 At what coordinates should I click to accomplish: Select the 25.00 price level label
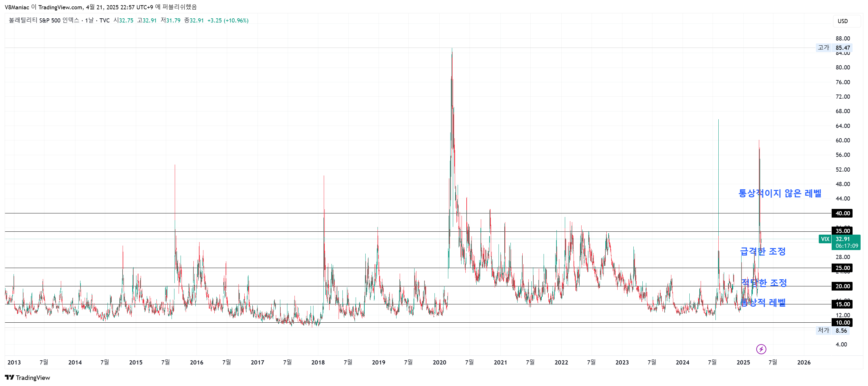pyautogui.click(x=842, y=268)
